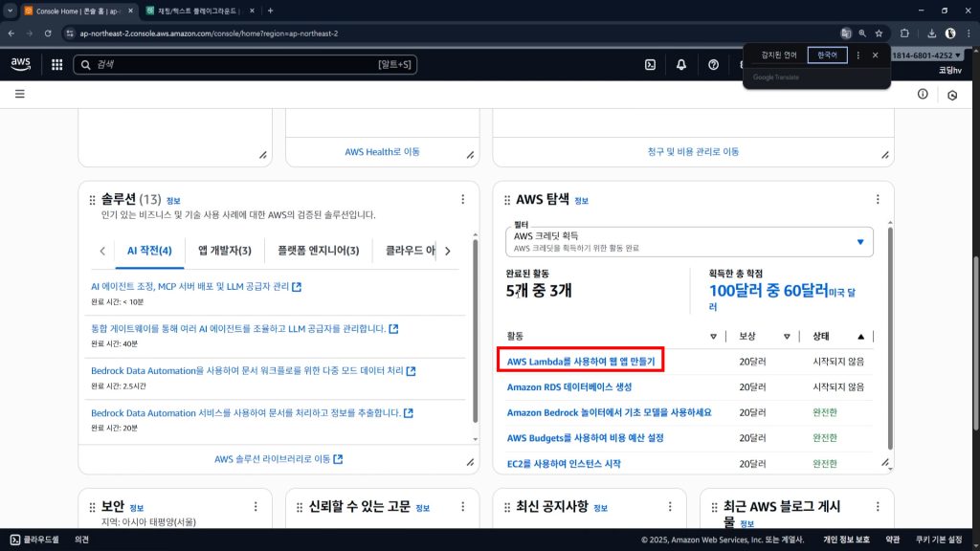Screen dimensions: 980x551
Task: Select 감지된 언어 in Translate popup
Action: [x=778, y=55]
